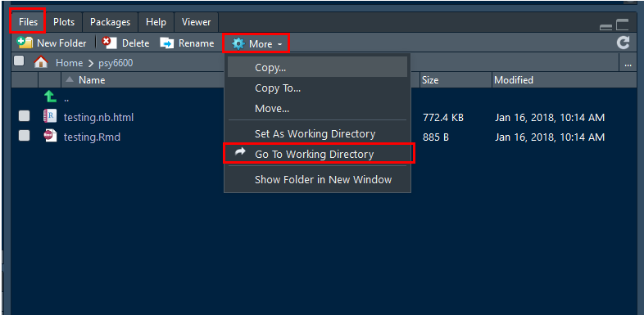Open the testing.Rmd file link
644x315 pixels.
tap(92, 137)
